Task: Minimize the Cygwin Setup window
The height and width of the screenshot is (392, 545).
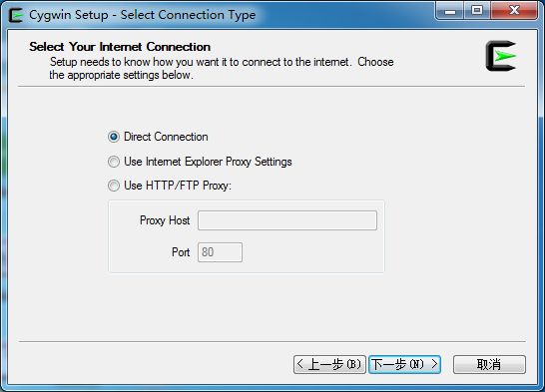Action: (x=450, y=11)
